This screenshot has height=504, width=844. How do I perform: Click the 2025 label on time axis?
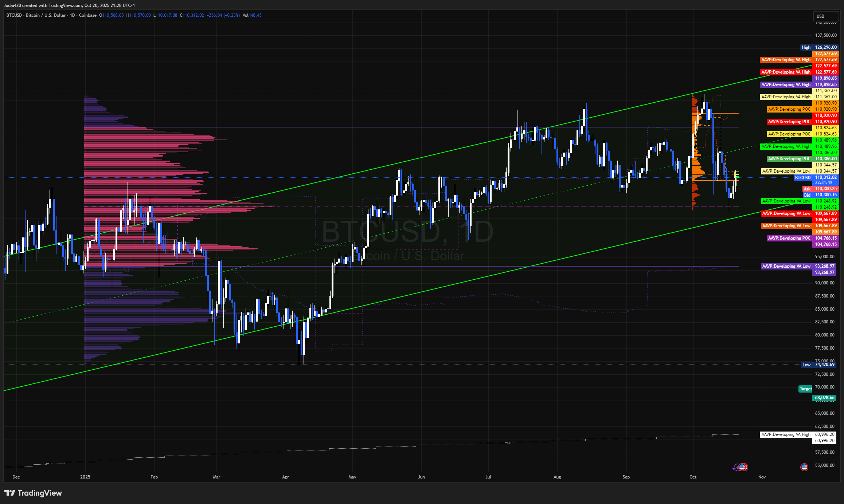click(85, 477)
